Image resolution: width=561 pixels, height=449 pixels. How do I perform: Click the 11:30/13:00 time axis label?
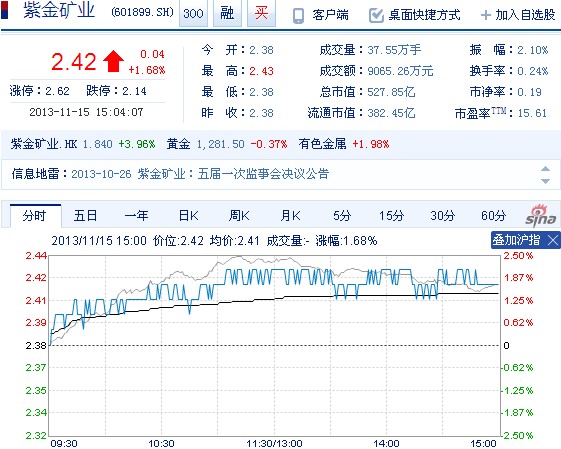pyautogui.click(x=274, y=444)
